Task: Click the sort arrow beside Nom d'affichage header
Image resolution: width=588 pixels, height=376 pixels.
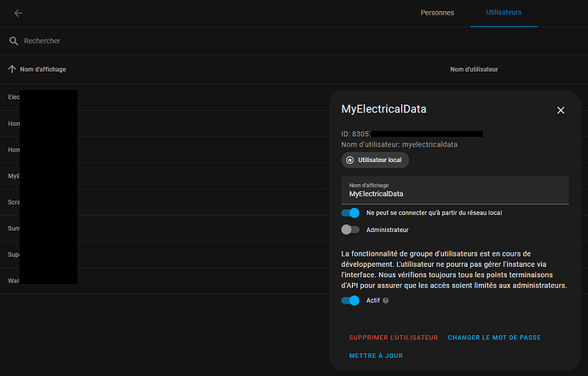Action: (12, 69)
